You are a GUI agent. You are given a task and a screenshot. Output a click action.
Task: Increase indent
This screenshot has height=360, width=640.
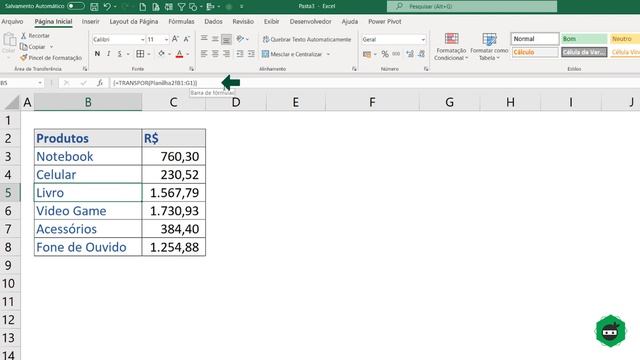point(251,54)
